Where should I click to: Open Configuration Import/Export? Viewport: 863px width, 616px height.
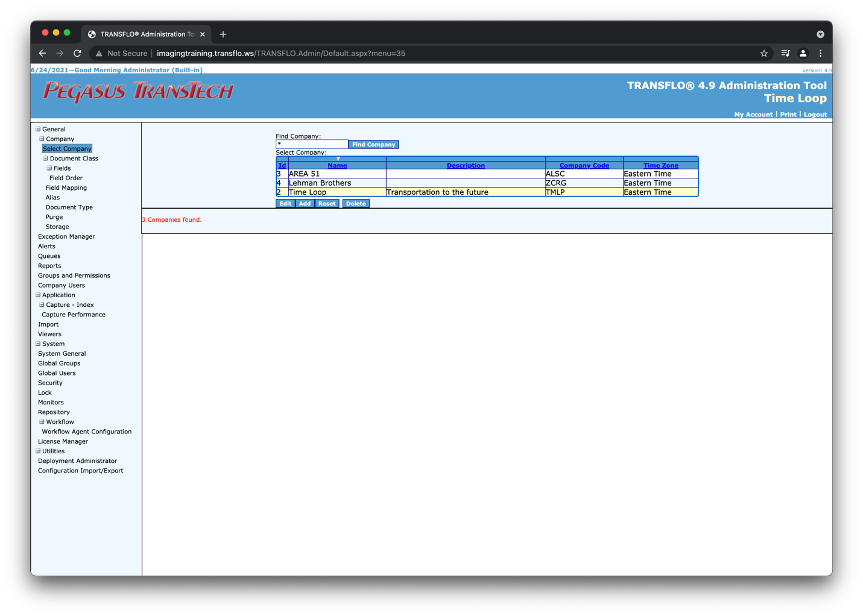(80, 471)
